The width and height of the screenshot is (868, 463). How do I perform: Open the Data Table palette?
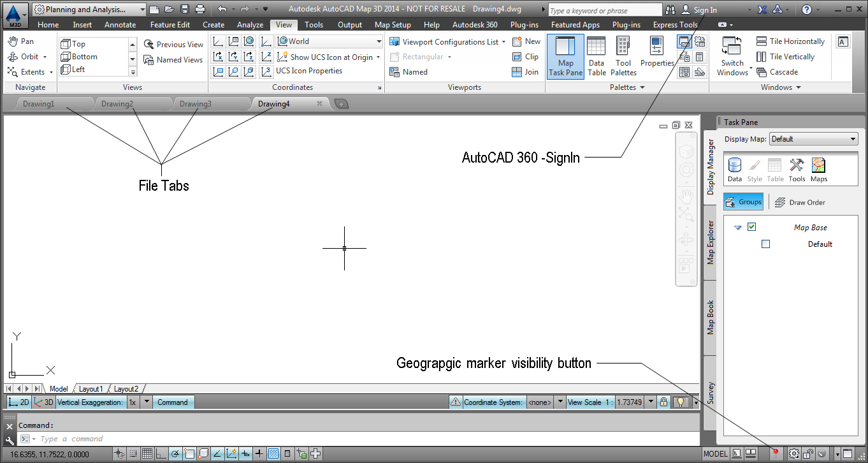[x=597, y=56]
